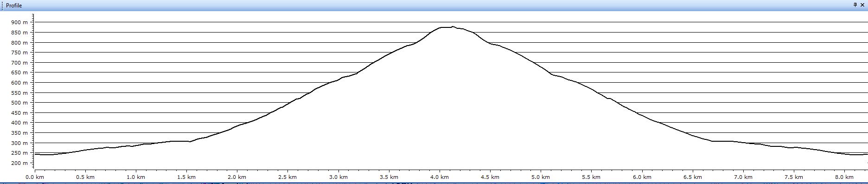Image resolution: width=868 pixels, height=184 pixels.
Task: Pin the Profile panel with pushpin icon
Action: [x=855, y=5]
